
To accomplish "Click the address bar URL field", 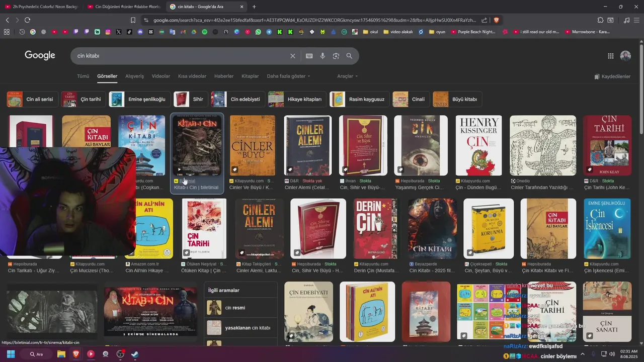I will (x=314, y=20).
